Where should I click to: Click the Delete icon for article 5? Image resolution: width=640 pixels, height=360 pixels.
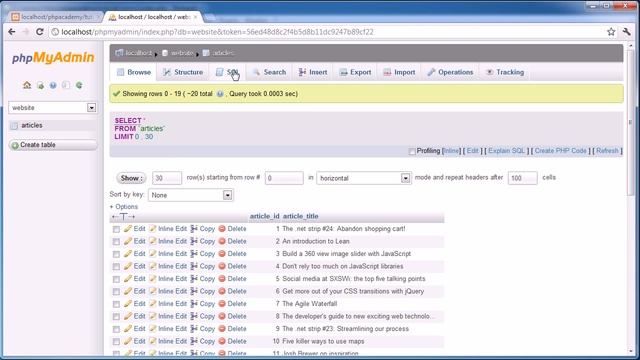[x=222, y=279]
